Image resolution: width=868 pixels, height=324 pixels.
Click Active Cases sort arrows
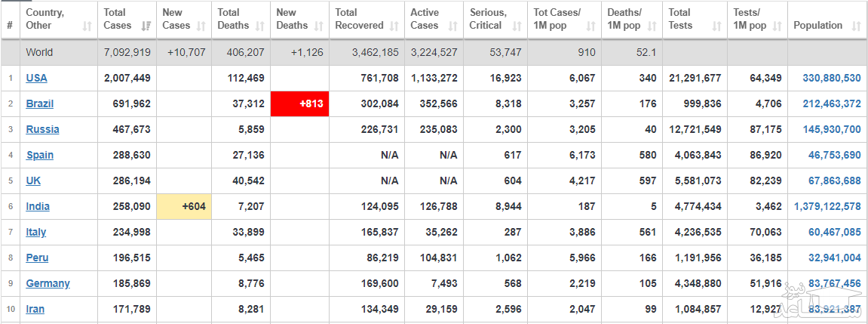(453, 26)
